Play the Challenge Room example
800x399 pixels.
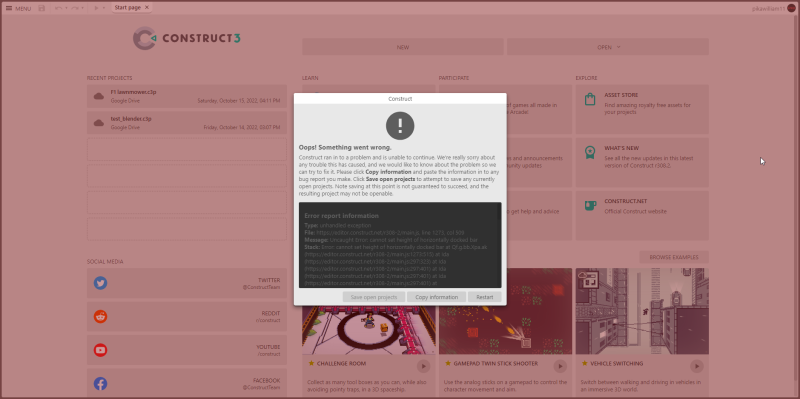click(x=423, y=366)
